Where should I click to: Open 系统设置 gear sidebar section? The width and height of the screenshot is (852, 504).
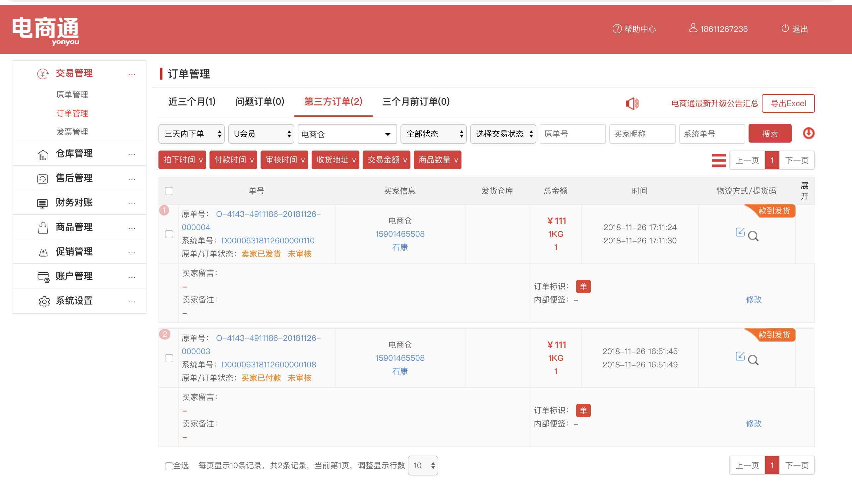[x=74, y=301]
